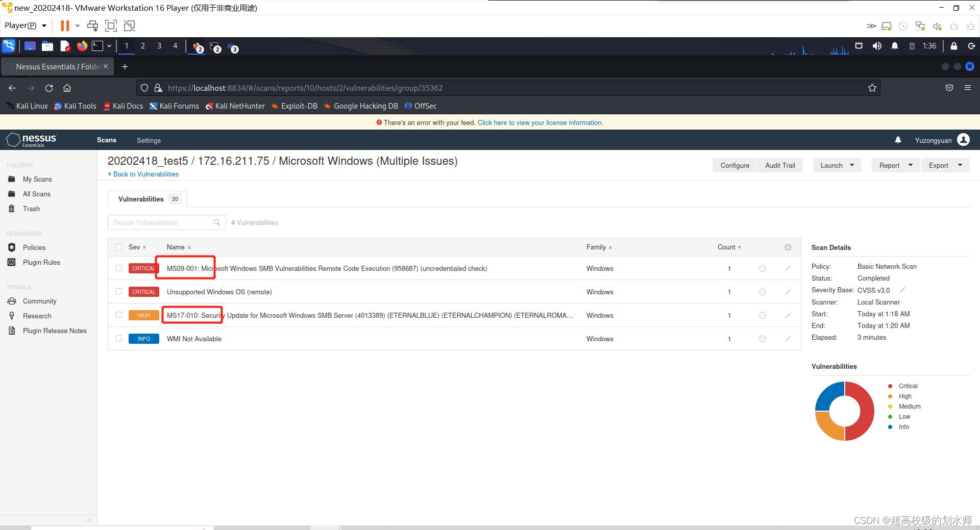980x530 pixels.
Task: Toggle VMware unity mode icon
Action: click(x=130, y=26)
